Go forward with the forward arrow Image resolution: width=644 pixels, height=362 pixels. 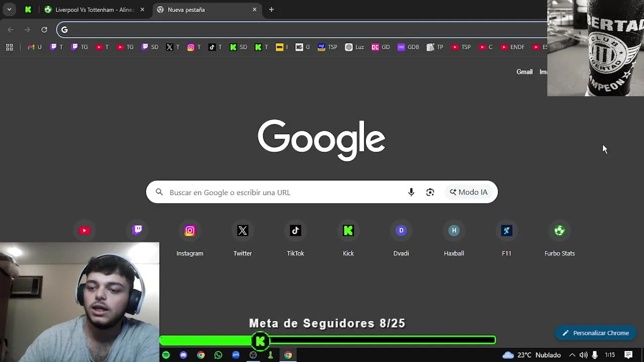(27, 30)
